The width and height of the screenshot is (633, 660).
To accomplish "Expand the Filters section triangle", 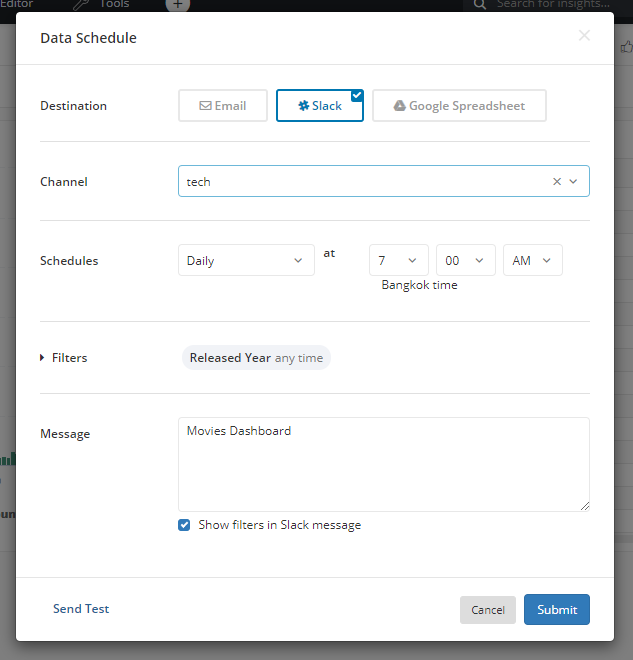I will pyautogui.click(x=42, y=357).
